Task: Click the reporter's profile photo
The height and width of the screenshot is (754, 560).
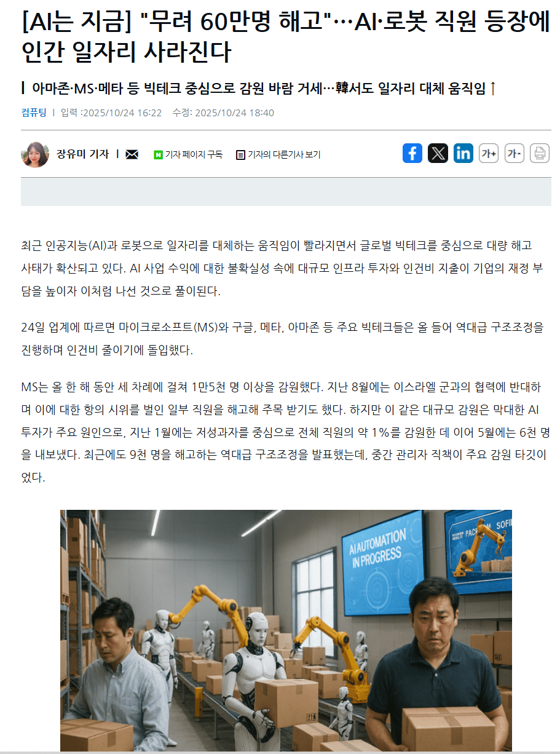Action: point(35,154)
